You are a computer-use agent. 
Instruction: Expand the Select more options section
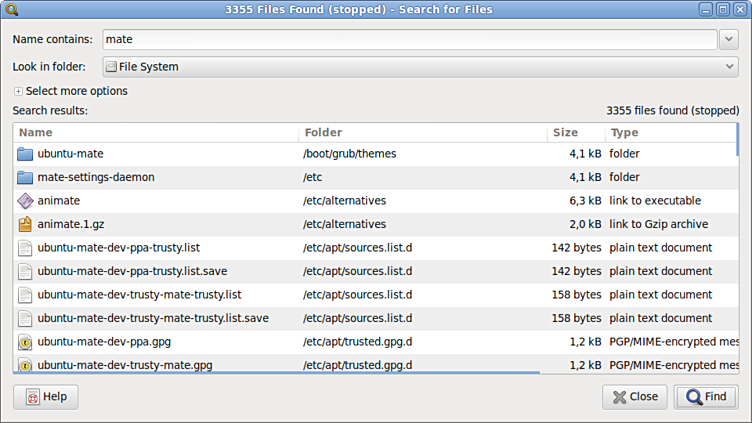click(18, 91)
